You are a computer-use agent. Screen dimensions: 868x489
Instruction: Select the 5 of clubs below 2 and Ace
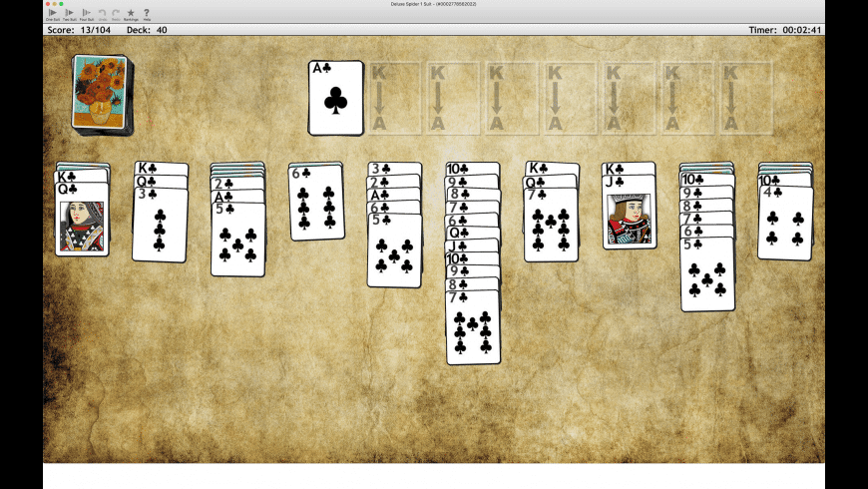pos(238,240)
